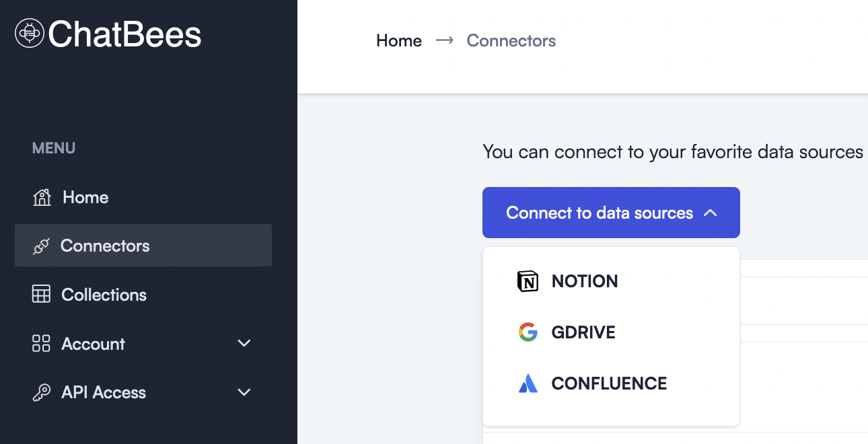Click the Google logo icon for GDrive
Viewport: 868px width, 444px height.
[x=528, y=332]
